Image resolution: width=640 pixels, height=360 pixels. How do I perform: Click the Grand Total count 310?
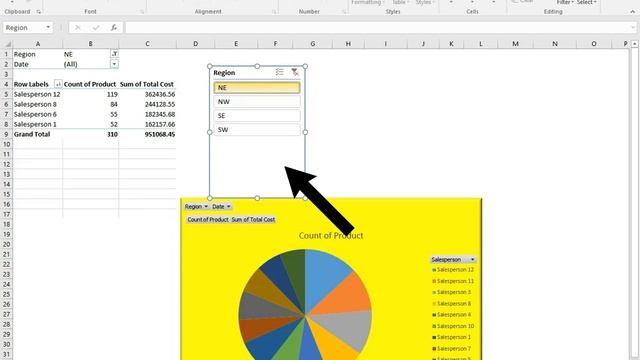coord(91,134)
